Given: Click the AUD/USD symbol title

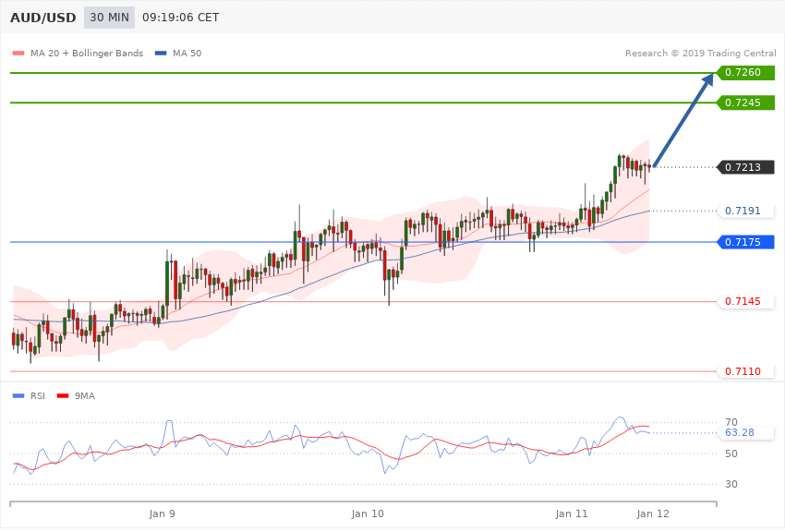Looking at the screenshot, I should click(43, 18).
